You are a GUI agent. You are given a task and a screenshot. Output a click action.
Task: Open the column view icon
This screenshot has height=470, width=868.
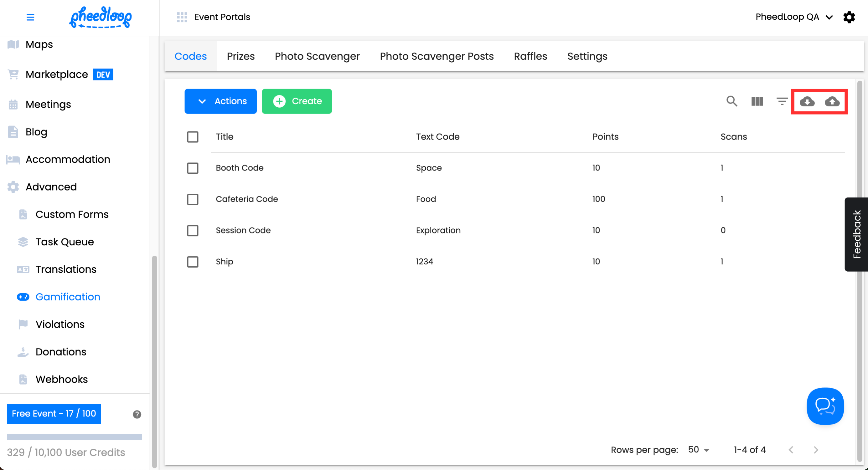pyautogui.click(x=757, y=101)
